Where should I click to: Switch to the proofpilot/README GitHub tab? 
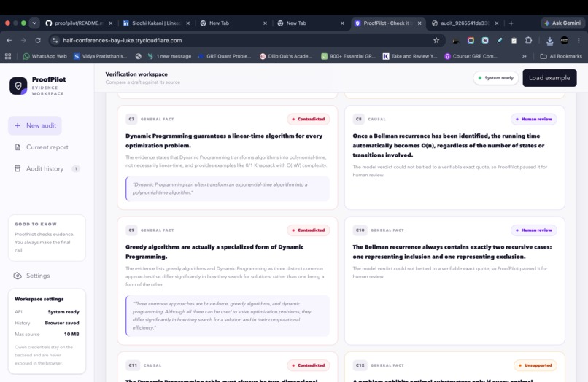[79, 23]
